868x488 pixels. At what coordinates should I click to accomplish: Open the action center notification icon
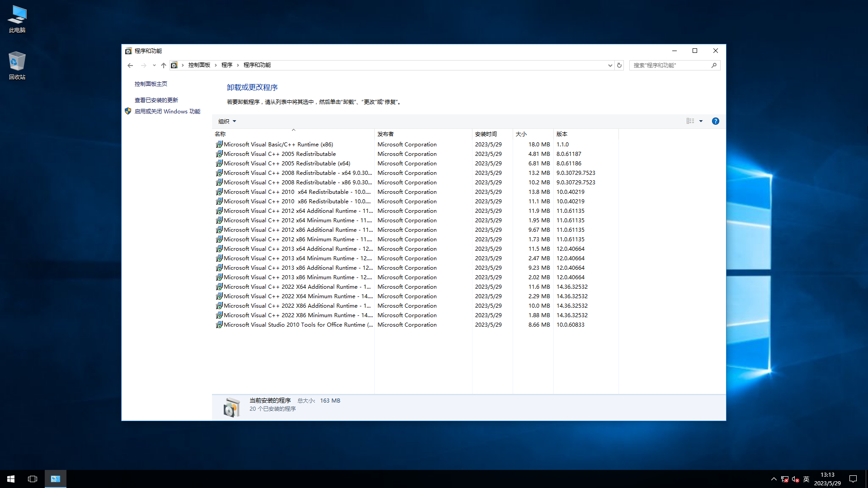point(853,479)
